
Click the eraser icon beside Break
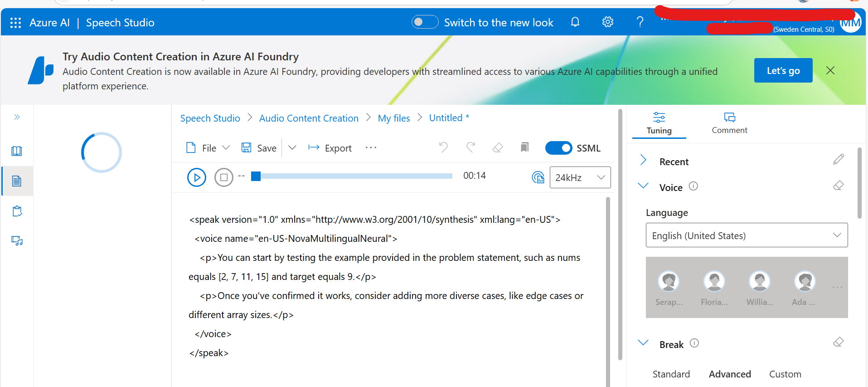839,342
